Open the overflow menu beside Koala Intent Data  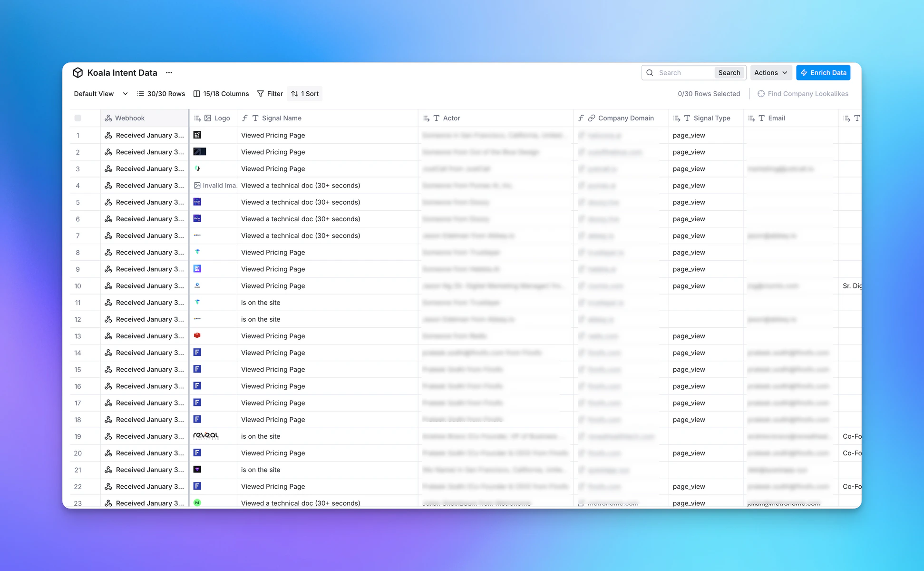[x=169, y=72]
